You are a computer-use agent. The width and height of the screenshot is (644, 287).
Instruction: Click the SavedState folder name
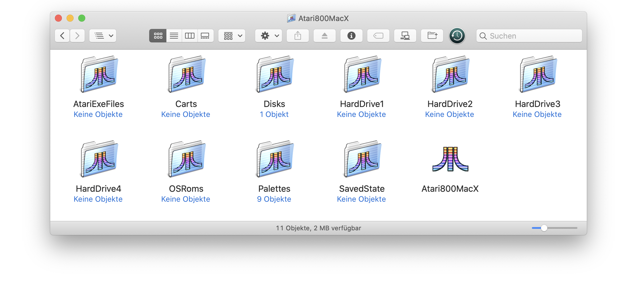(x=362, y=189)
